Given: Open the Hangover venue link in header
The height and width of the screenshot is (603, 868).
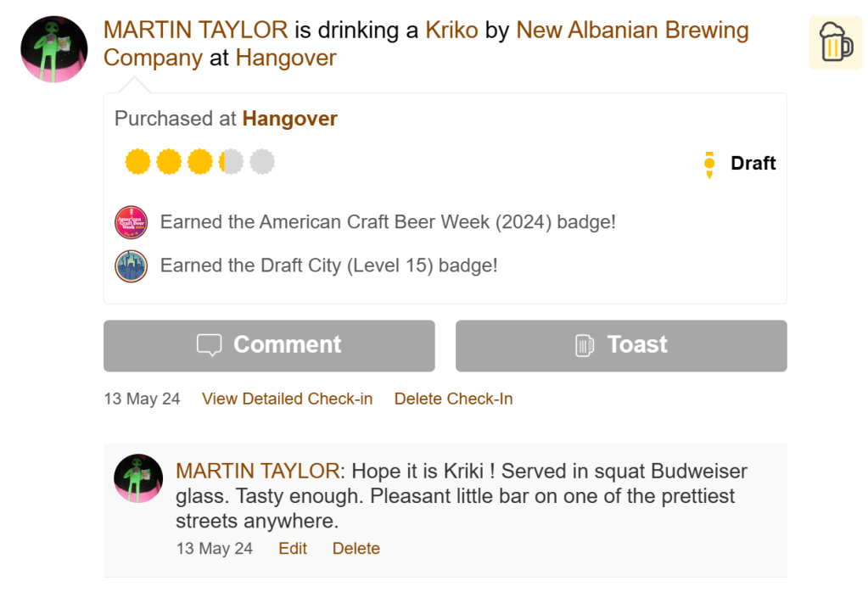Looking at the screenshot, I should point(286,58).
